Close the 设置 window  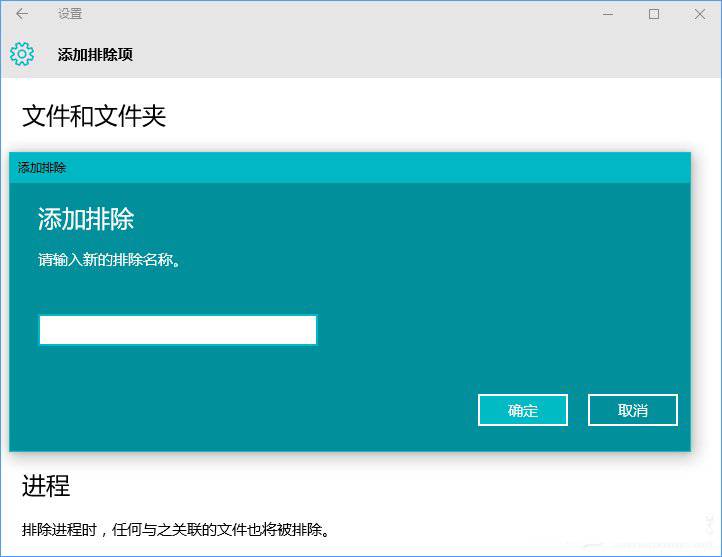(x=700, y=14)
